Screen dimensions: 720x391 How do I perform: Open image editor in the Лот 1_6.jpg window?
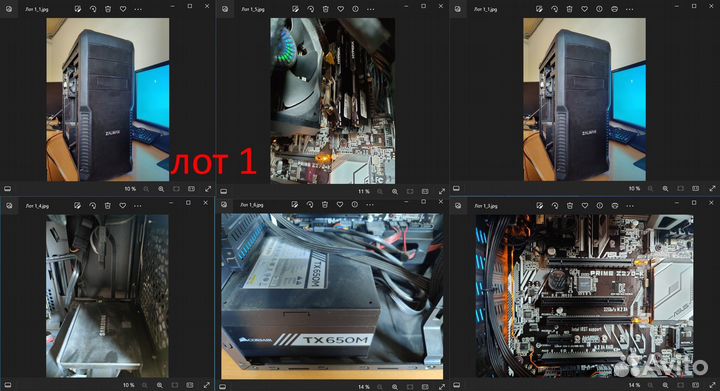(295, 205)
